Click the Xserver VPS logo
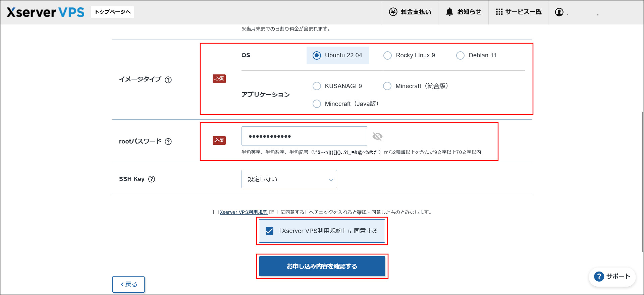The image size is (644, 295). point(45,12)
